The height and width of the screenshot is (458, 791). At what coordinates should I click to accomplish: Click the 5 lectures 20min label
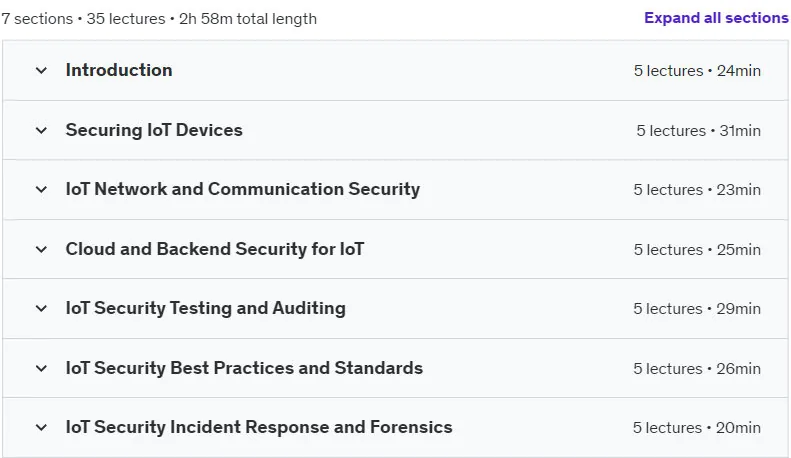(697, 428)
